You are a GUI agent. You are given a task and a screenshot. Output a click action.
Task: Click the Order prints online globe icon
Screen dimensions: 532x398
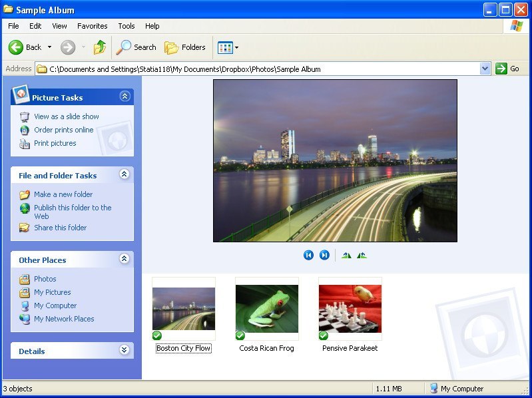(x=25, y=130)
